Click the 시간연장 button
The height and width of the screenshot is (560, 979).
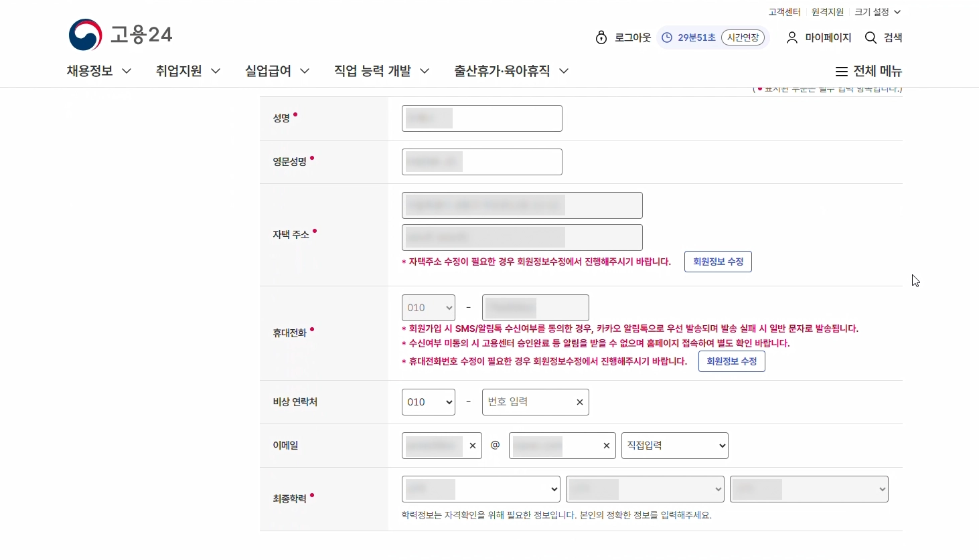[x=743, y=37]
